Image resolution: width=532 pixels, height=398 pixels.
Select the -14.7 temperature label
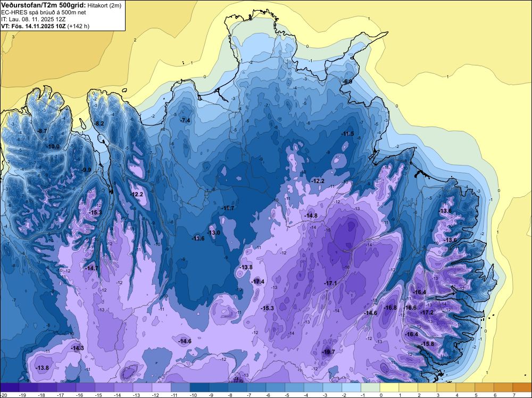pos(92,268)
